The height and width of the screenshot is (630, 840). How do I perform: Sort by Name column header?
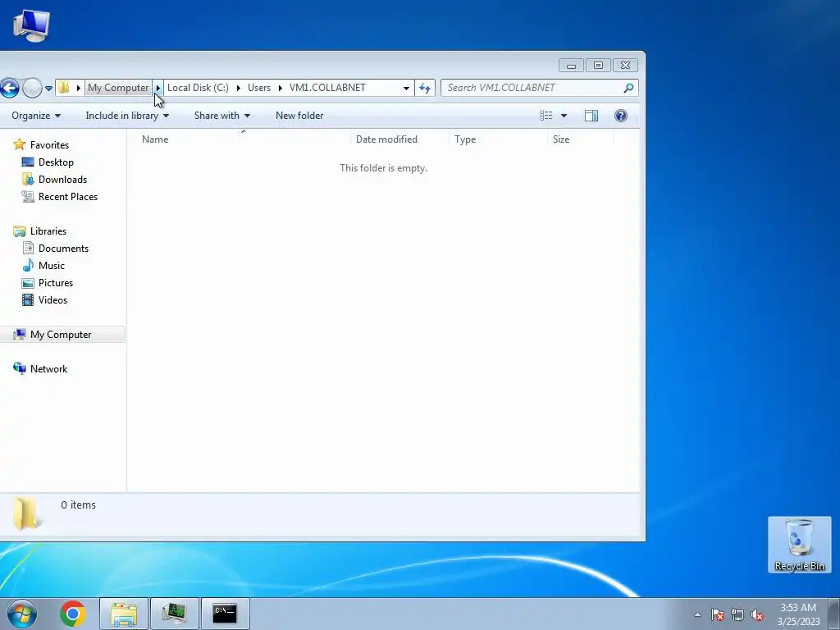(x=240, y=139)
